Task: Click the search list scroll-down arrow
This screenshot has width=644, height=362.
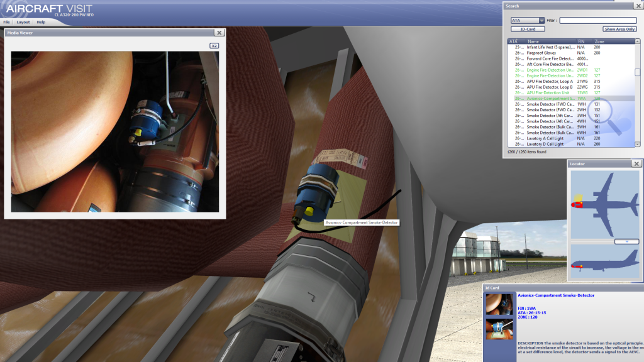Action: coord(638,145)
